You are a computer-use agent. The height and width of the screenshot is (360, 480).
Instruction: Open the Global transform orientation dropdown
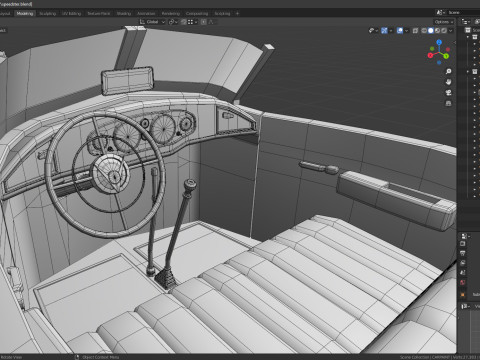[x=152, y=22]
